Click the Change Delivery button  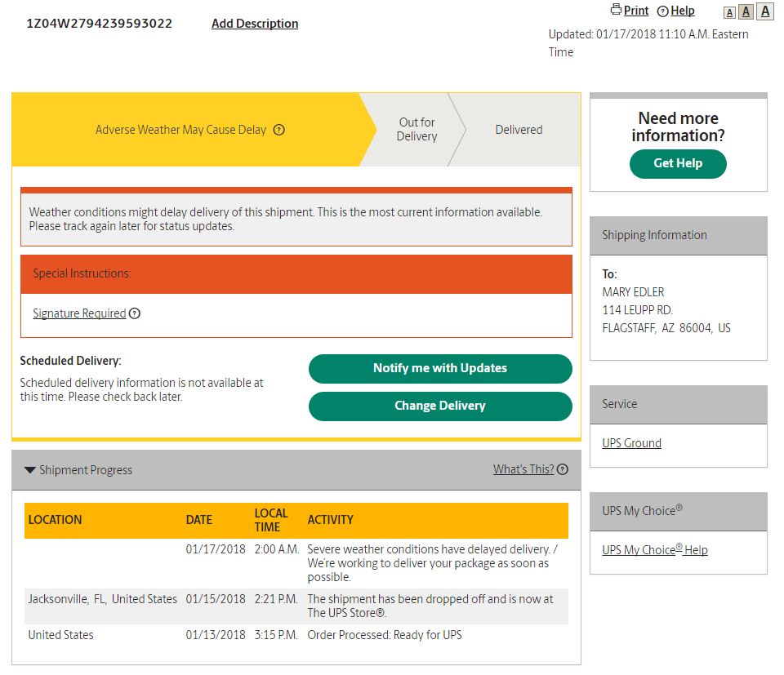(x=440, y=406)
